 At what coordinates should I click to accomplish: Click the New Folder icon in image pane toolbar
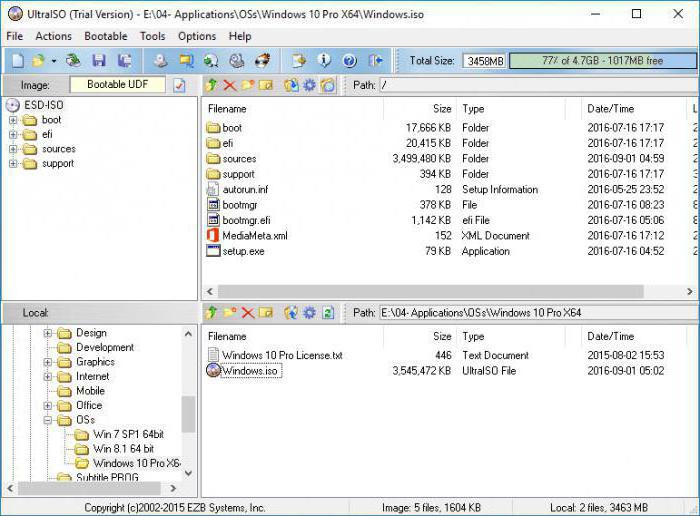248,85
